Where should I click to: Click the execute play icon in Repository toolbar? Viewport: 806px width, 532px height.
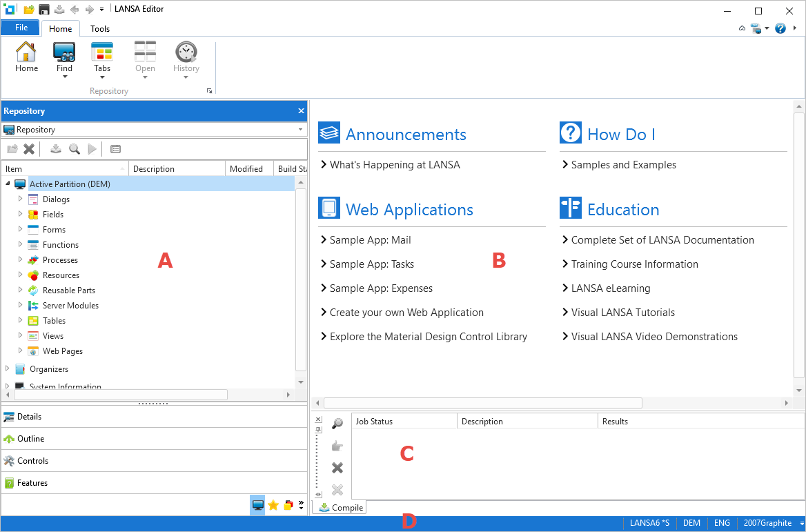point(92,149)
